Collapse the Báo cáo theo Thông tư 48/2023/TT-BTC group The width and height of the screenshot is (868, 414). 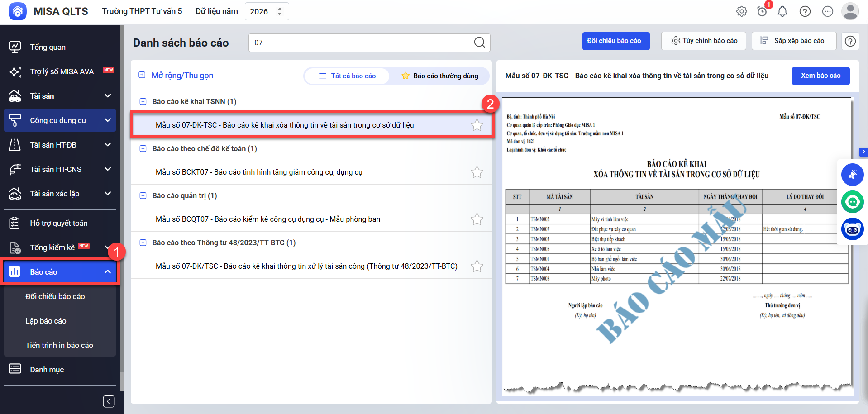pos(143,243)
